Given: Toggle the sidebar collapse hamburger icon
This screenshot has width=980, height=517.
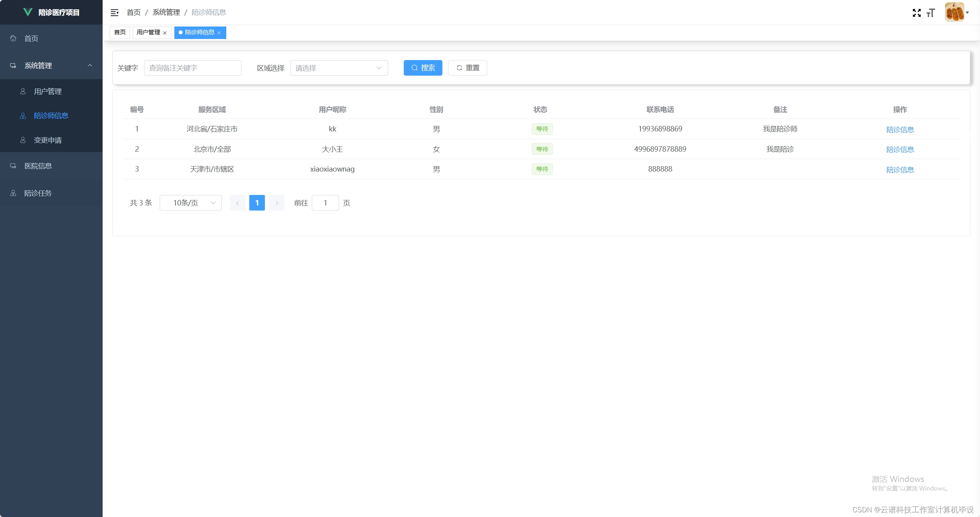Looking at the screenshot, I should pyautogui.click(x=114, y=12).
